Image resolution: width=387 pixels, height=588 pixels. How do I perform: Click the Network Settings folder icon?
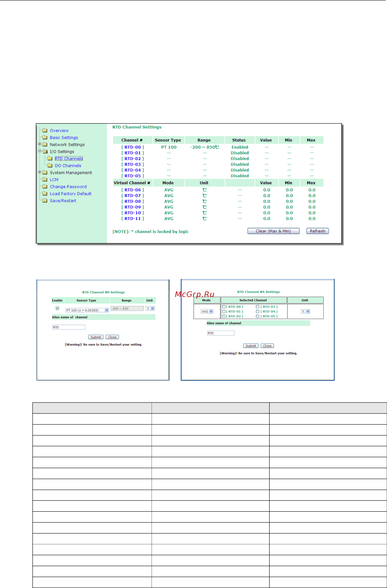coord(45,144)
